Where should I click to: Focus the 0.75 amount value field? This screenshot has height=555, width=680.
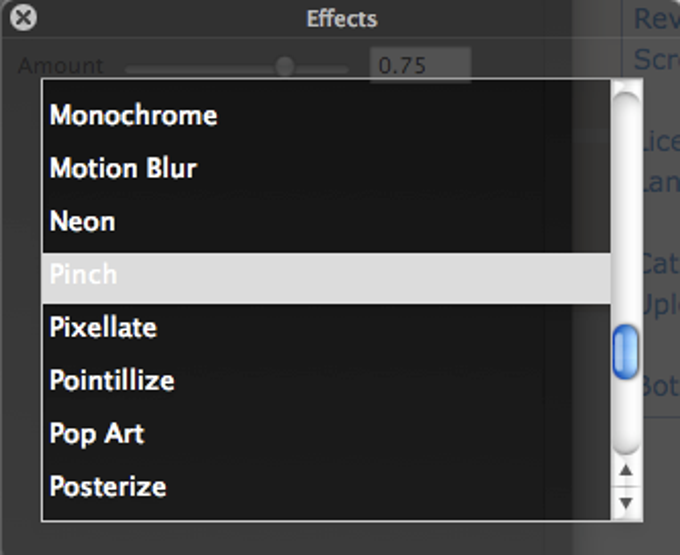point(420,65)
